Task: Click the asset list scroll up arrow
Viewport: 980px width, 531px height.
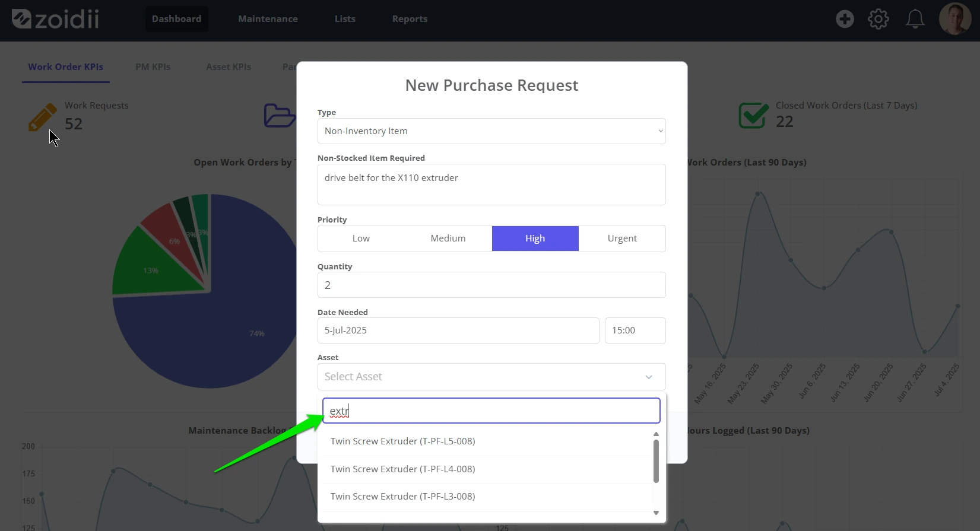Action: (x=656, y=434)
